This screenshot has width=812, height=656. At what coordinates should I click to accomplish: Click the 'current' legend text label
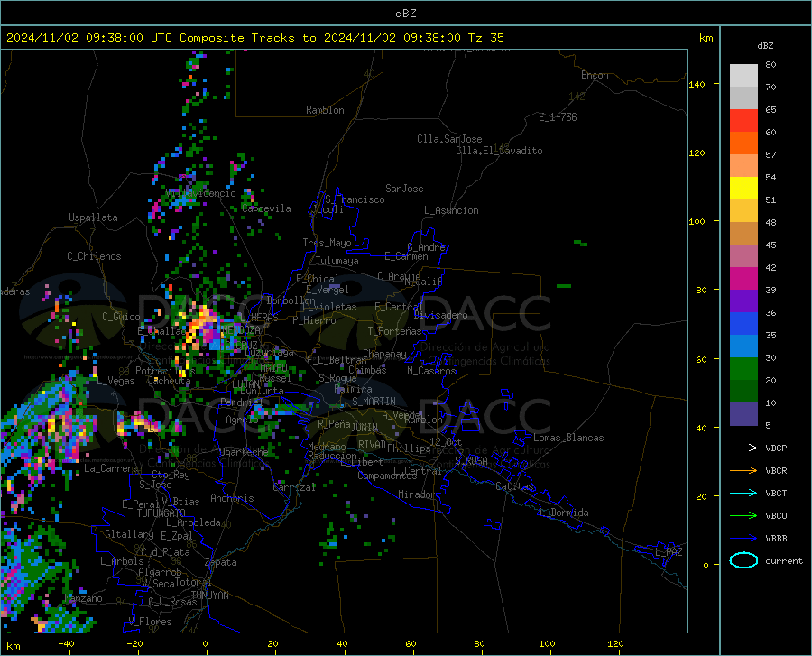click(784, 560)
